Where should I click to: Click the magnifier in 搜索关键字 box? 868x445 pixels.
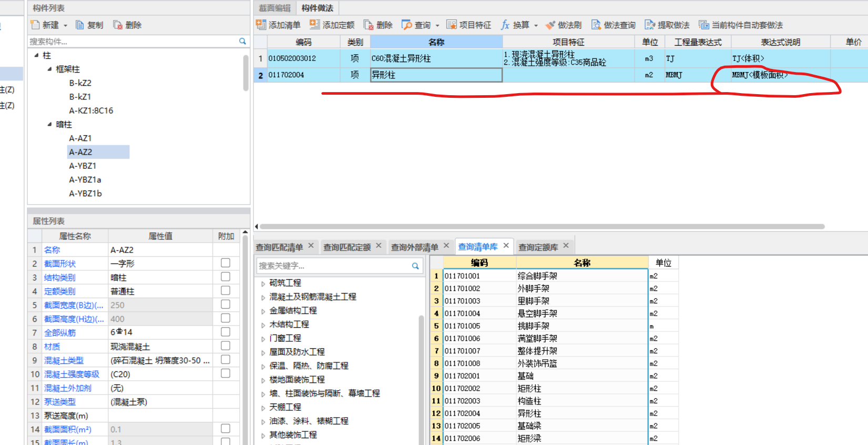click(415, 266)
